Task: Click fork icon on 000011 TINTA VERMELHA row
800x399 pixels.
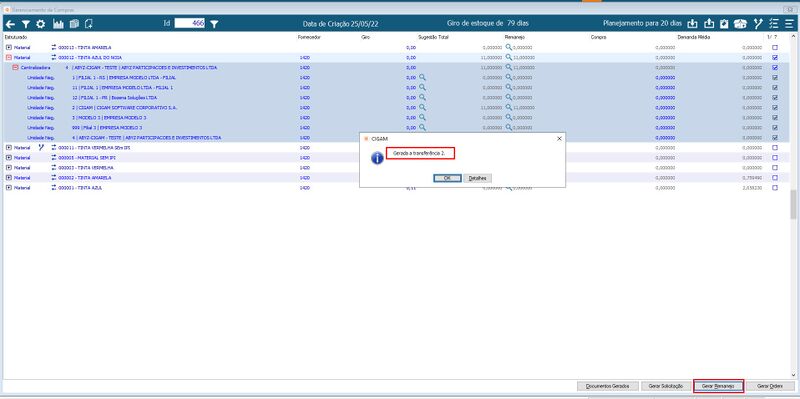Action: (41, 147)
